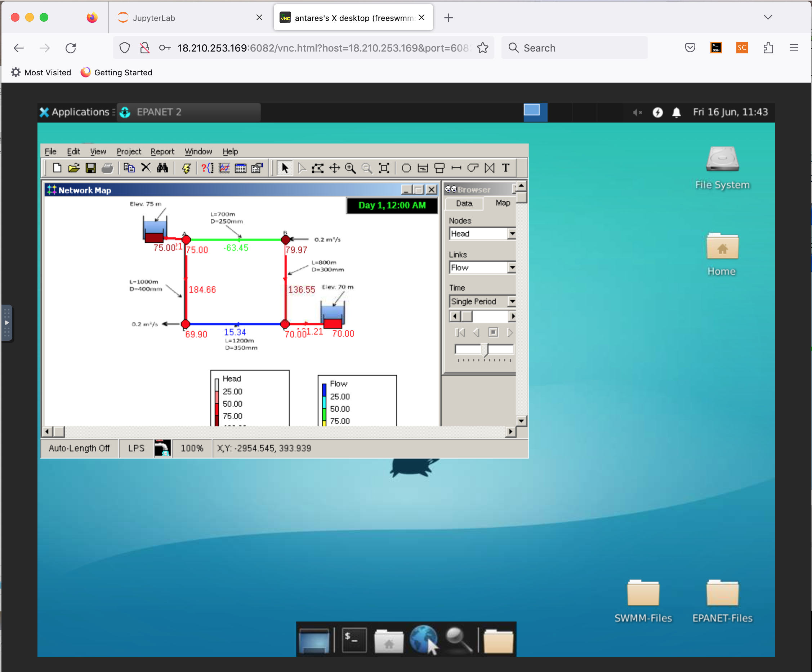
Task: Open the View menu
Action: click(98, 151)
